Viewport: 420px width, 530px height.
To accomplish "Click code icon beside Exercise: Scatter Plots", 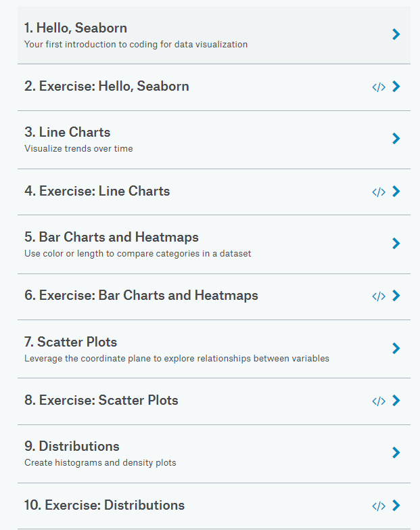I will (x=379, y=401).
